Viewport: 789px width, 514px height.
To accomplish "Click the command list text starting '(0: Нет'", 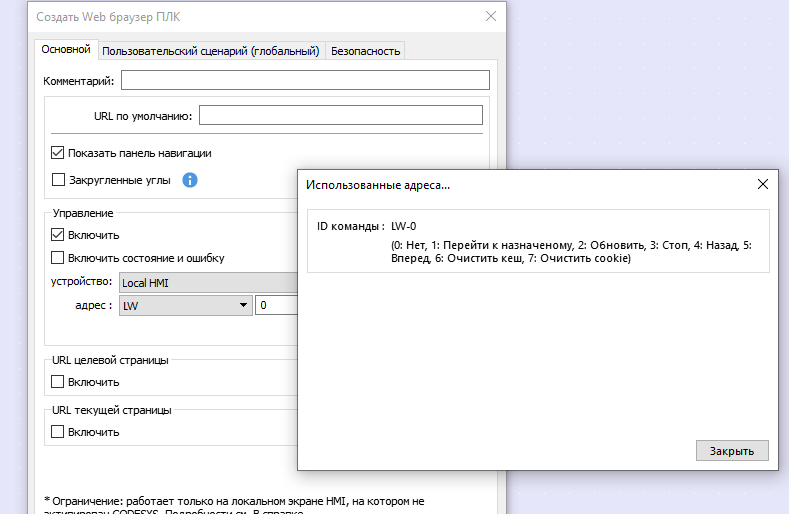I will pos(571,252).
